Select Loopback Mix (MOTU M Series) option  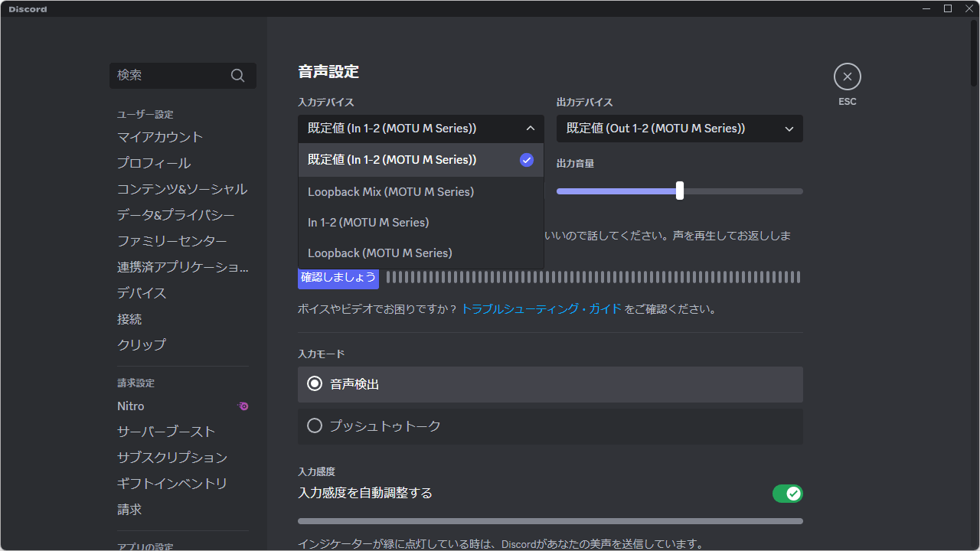click(x=421, y=191)
